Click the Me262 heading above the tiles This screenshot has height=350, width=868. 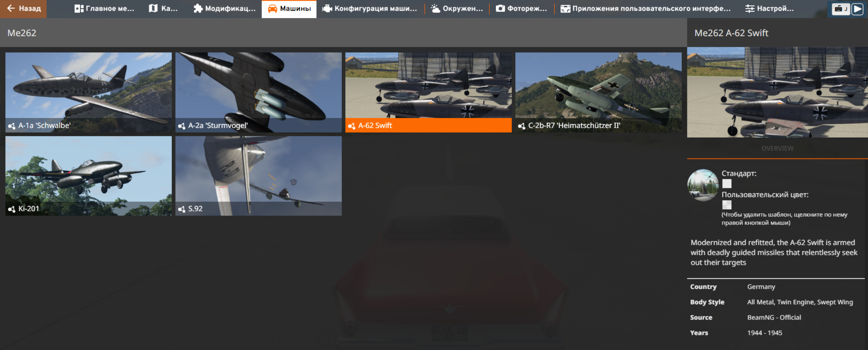[22, 33]
